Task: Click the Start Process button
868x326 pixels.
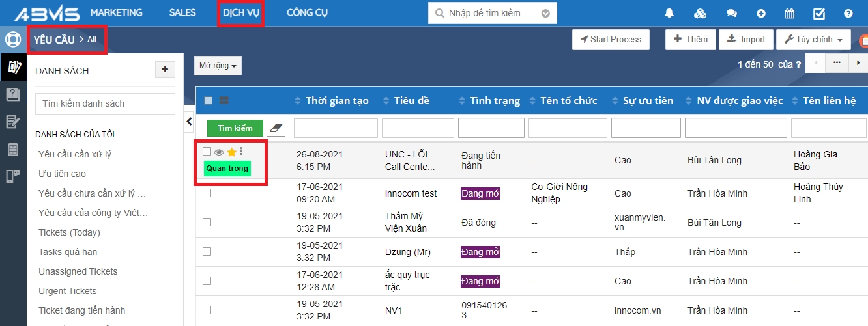Action: coord(611,40)
